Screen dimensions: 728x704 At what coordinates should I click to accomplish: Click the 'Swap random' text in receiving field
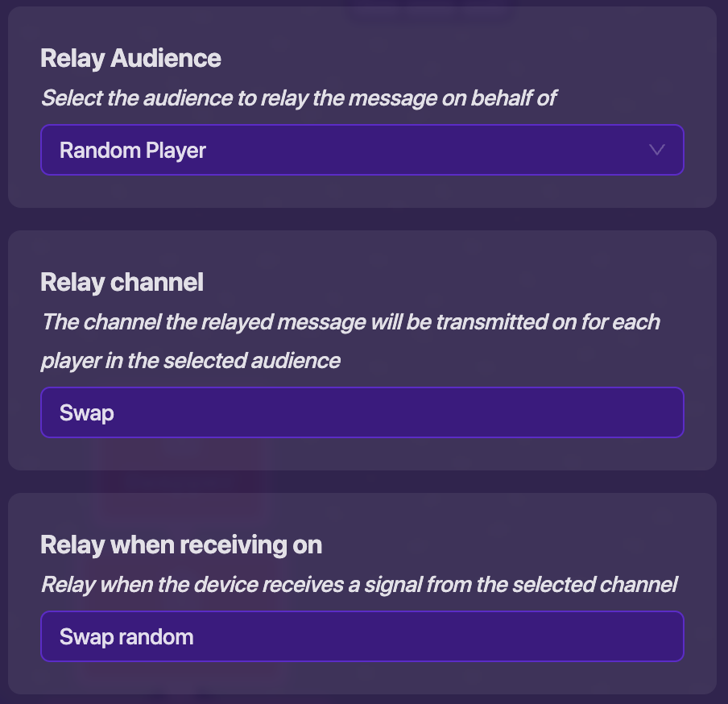pos(126,637)
